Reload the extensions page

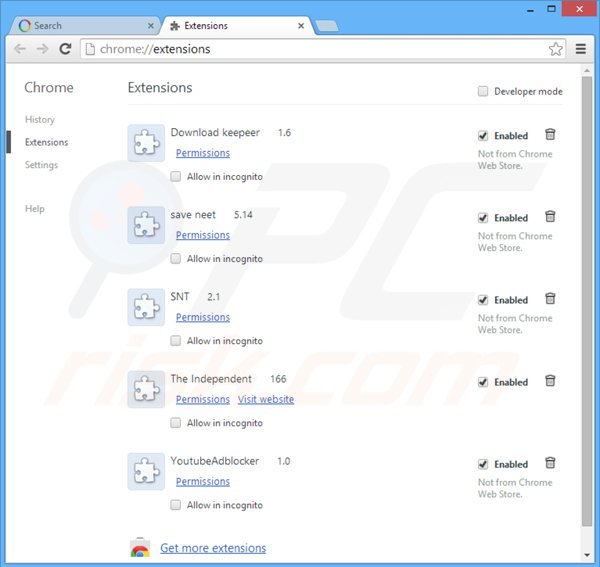pos(65,49)
